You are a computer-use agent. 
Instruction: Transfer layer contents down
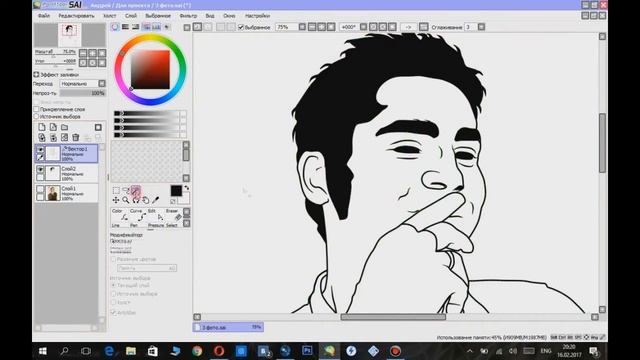point(42,138)
